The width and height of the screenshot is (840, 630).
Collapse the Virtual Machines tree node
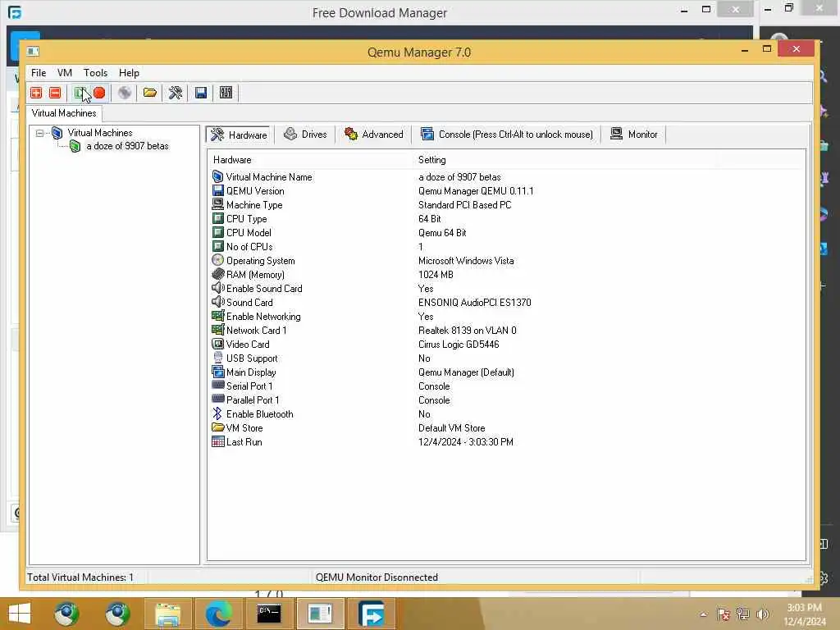pyautogui.click(x=39, y=133)
